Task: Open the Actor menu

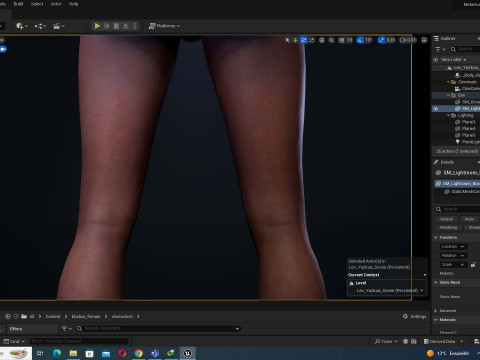Action: pos(56,4)
